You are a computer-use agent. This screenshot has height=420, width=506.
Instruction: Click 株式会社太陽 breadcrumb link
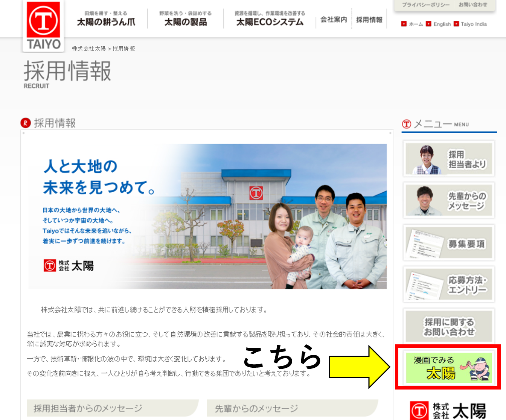click(89, 49)
